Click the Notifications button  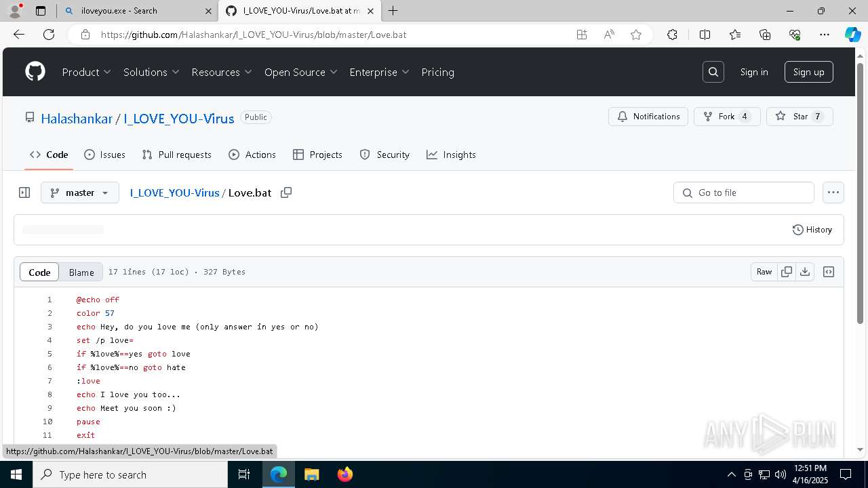pyautogui.click(x=648, y=117)
